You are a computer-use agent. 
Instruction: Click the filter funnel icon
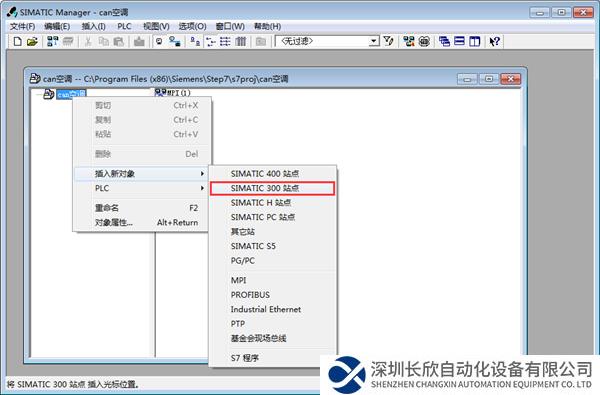coord(388,41)
